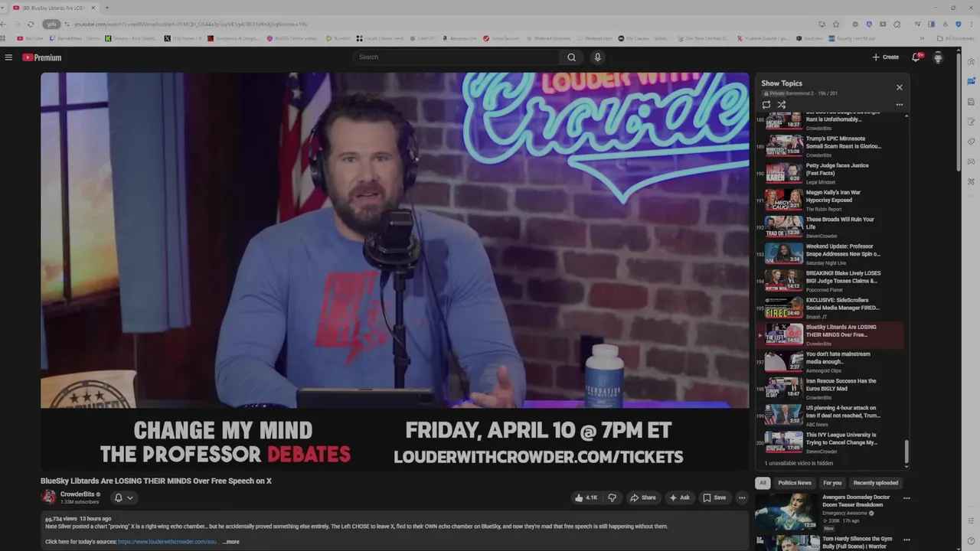Image resolution: width=980 pixels, height=551 pixels.
Task: Open the account avatar menu
Action: [938, 57]
